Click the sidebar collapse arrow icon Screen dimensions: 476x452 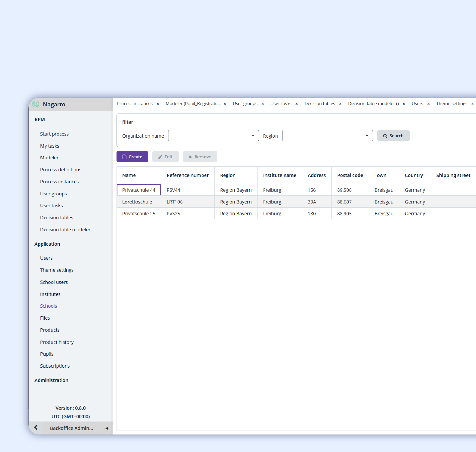click(x=36, y=427)
